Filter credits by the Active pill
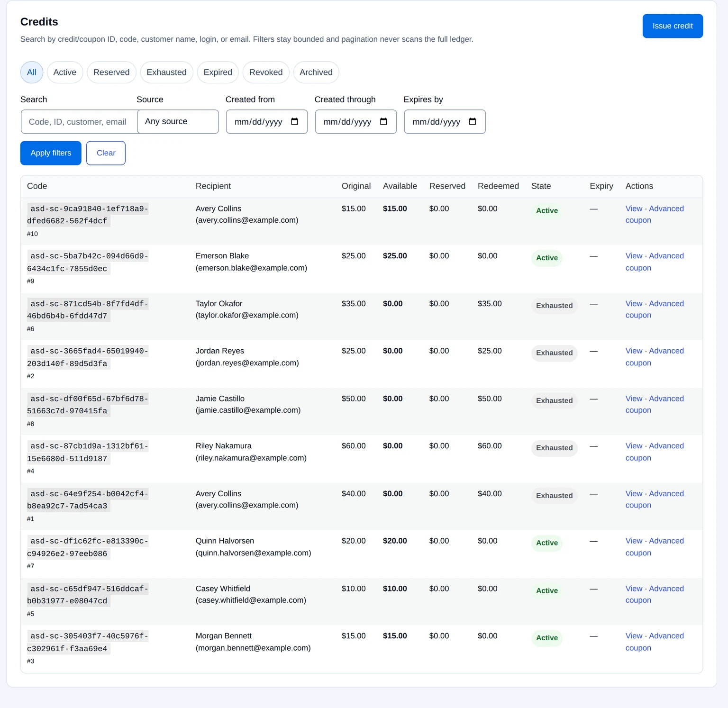 pyautogui.click(x=65, y=73)
